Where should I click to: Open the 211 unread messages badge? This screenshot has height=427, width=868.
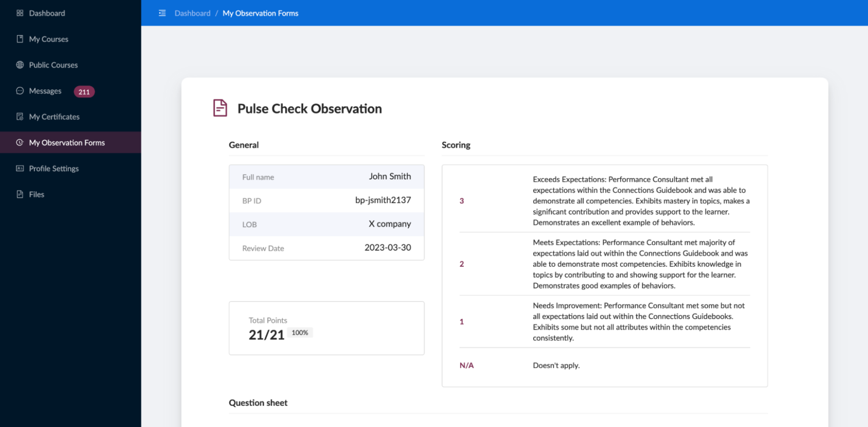84,92
